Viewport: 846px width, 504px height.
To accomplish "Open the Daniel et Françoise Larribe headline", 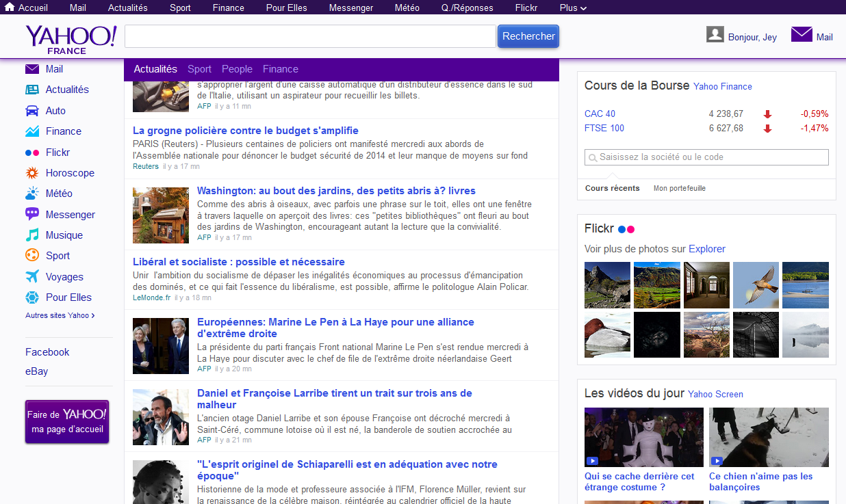I will point(335,399).
